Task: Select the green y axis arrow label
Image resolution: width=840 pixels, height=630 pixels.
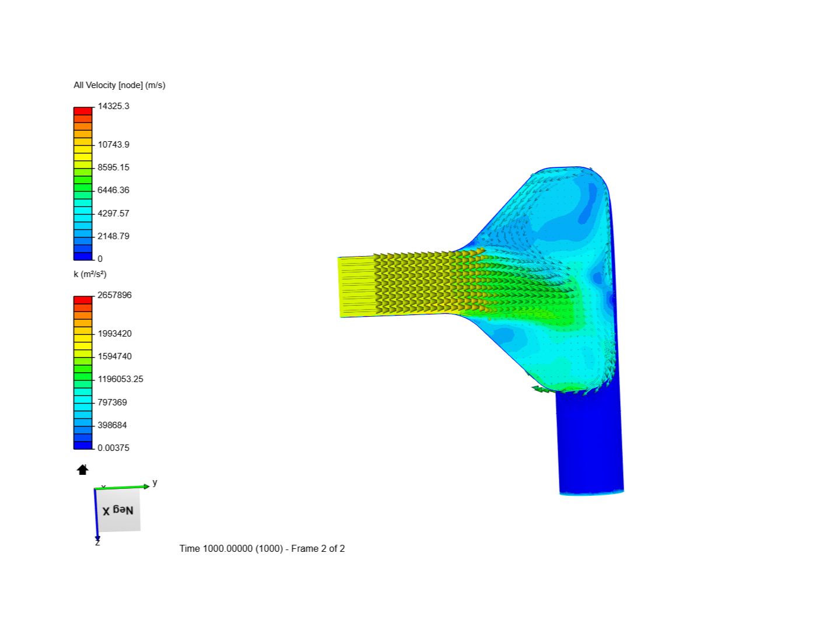Action: point(155,482)
